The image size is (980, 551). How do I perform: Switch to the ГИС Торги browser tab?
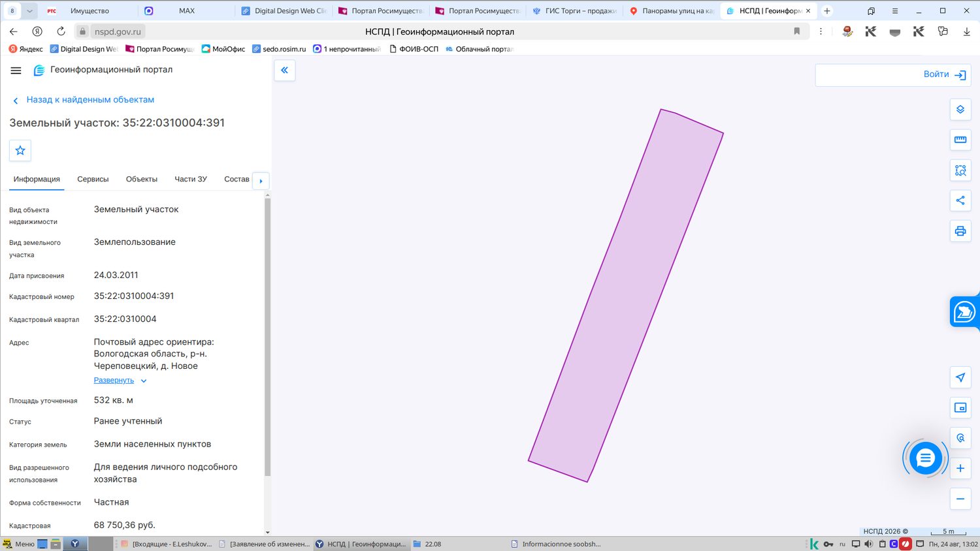pyautogui.click(x=574, y=11)
